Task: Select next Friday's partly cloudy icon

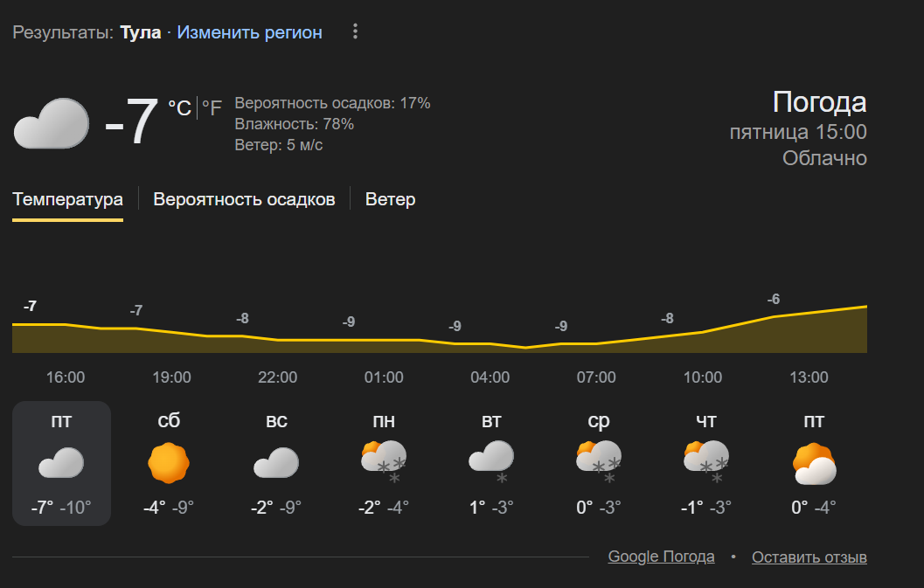Action: (x=814, y=463)
